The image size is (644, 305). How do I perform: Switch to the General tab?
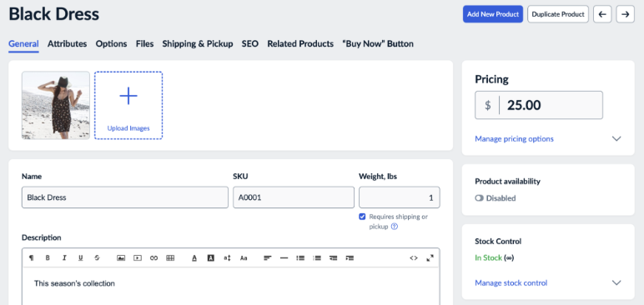pyautogui.click(x=23, y=43)
